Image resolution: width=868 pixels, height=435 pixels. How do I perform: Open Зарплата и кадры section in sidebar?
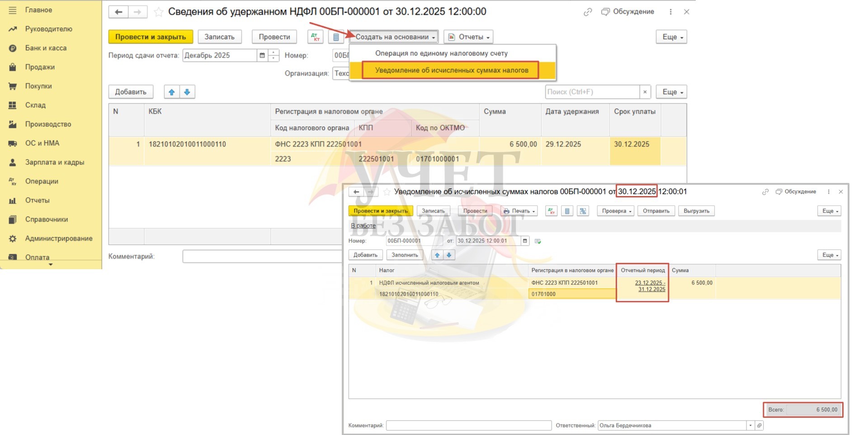54,162
